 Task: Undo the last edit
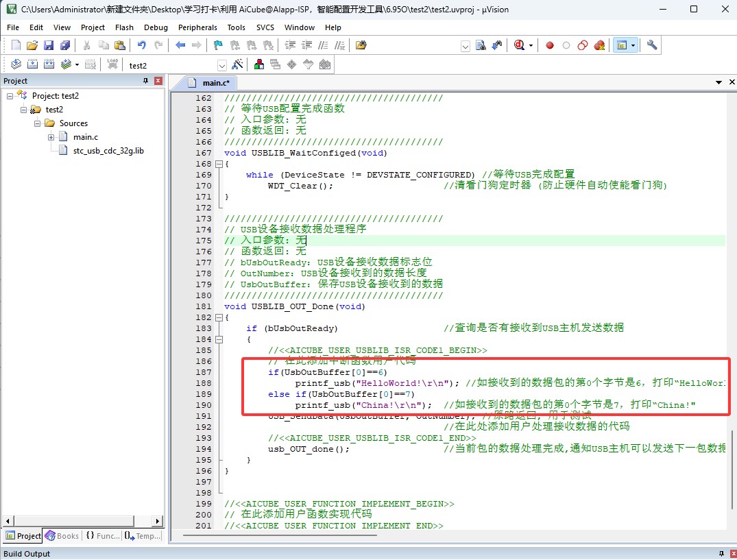[141, 45]
